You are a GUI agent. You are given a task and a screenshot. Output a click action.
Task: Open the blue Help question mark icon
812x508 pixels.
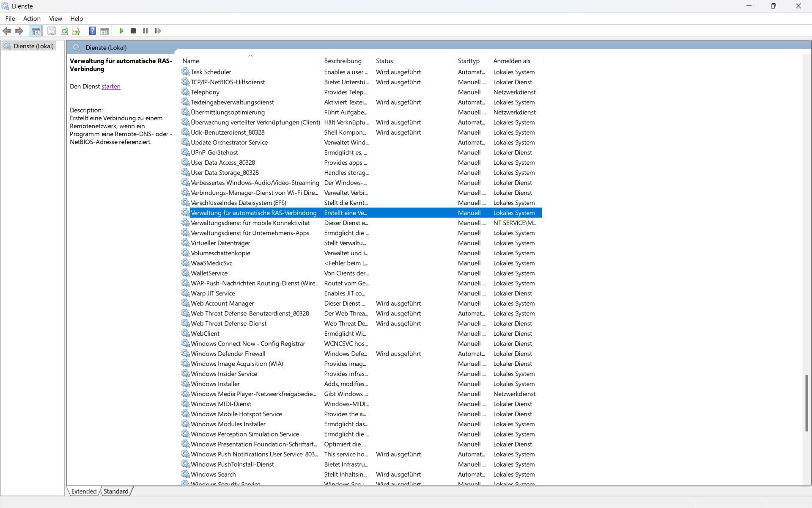coord(92,31)
